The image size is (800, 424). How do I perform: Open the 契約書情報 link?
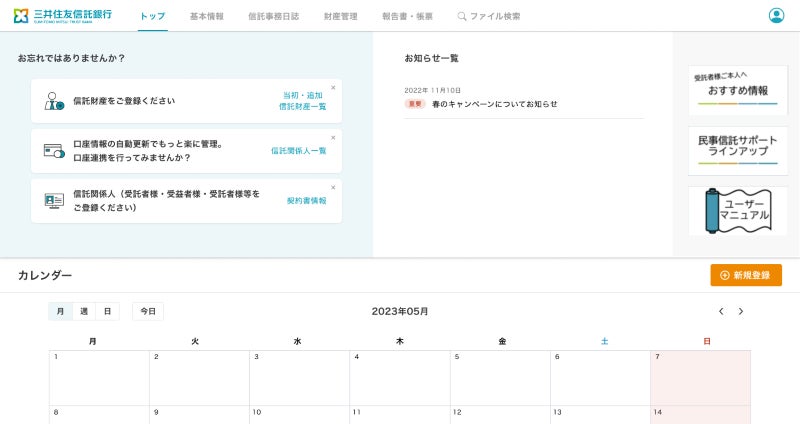click(x=307, y=201)
